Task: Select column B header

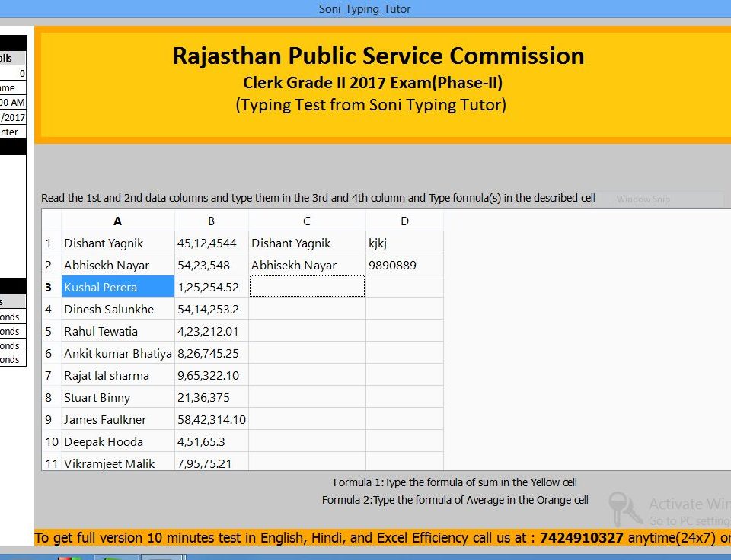Action: [x=212, y=221]
